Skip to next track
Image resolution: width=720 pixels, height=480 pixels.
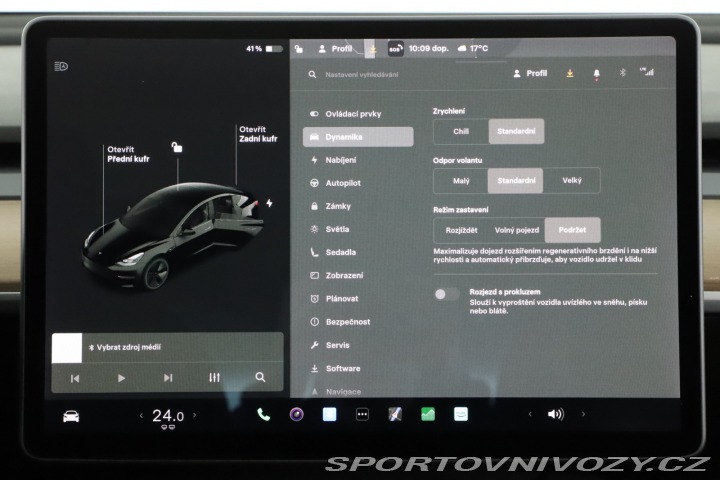tap(168, 378)
